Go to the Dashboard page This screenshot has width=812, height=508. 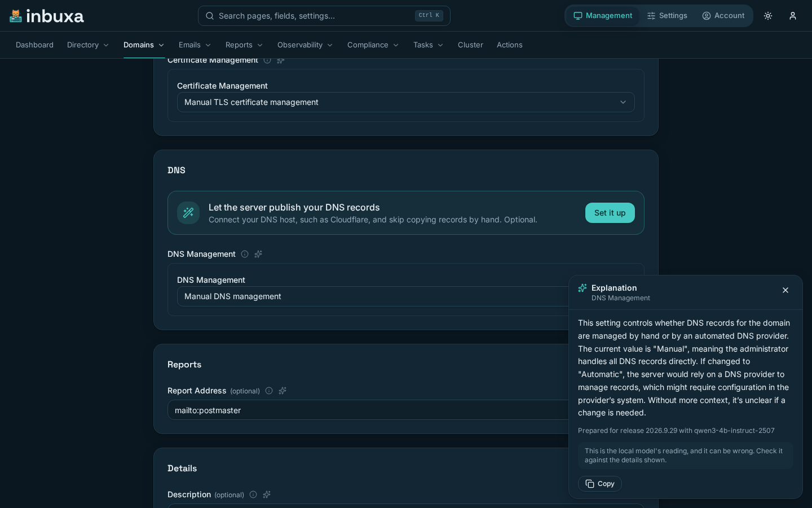click(34, 45)
